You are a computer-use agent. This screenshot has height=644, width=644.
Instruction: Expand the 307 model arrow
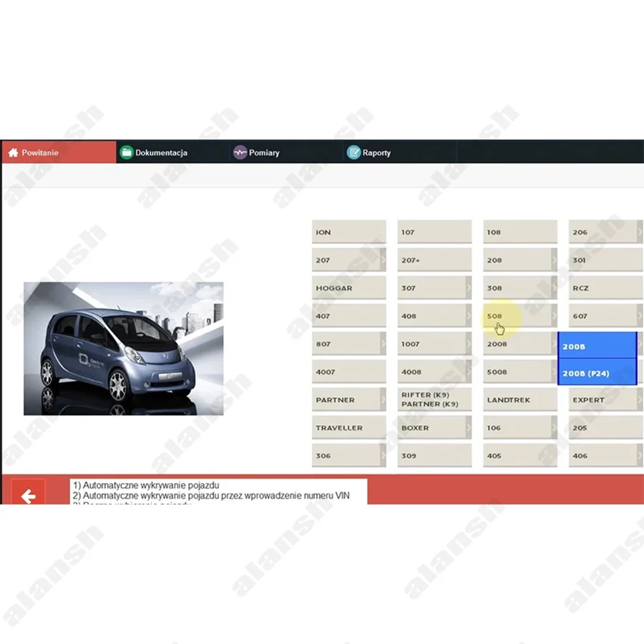[469, 288]
